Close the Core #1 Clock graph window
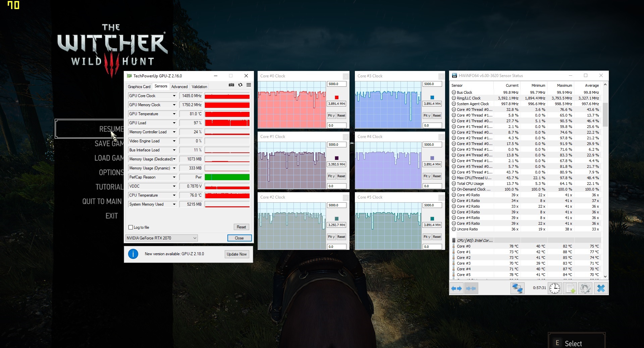This screenshot has height=348, width=644. [345, 137]
